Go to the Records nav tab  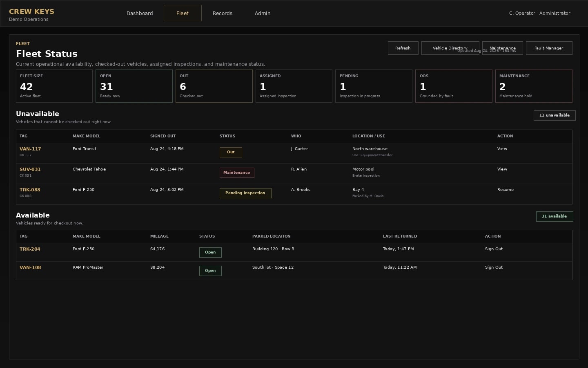[x=223, y=13]
